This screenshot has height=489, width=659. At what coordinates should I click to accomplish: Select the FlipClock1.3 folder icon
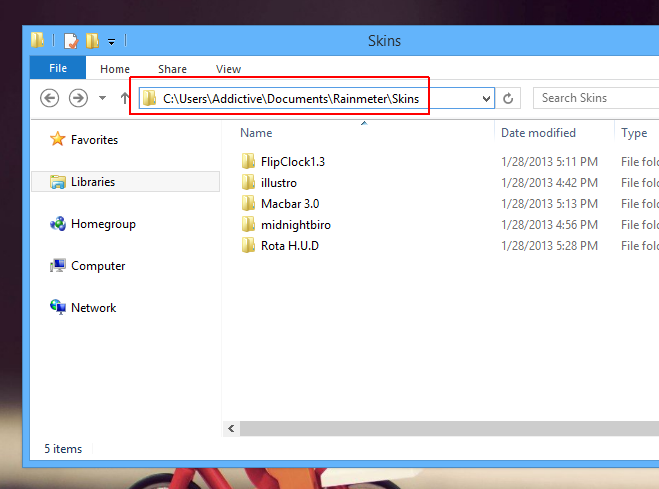pyautogui.click(x=249, y=161)
